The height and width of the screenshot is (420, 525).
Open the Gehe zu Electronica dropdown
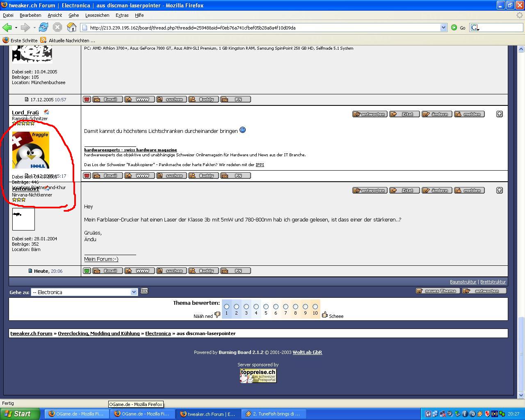[x=134, y=292]
